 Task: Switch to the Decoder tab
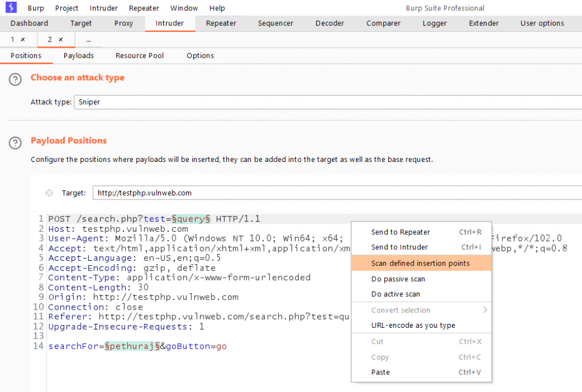click(x=330, y=23)
